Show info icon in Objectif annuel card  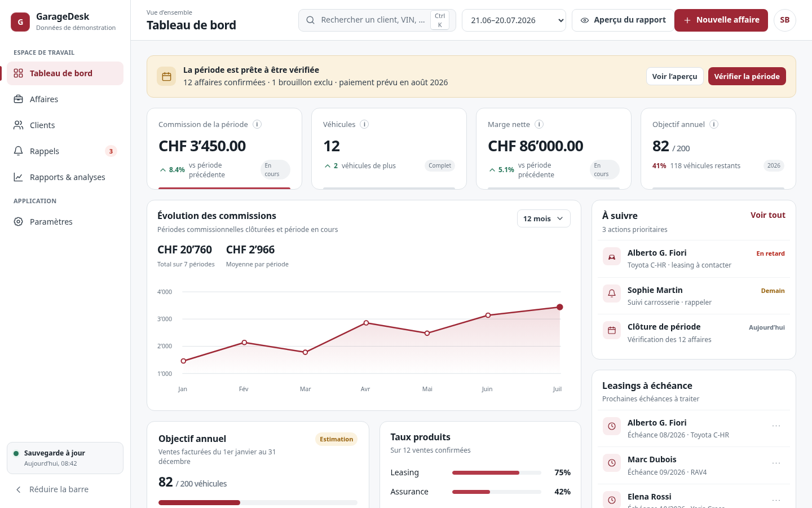coord(714,124)
